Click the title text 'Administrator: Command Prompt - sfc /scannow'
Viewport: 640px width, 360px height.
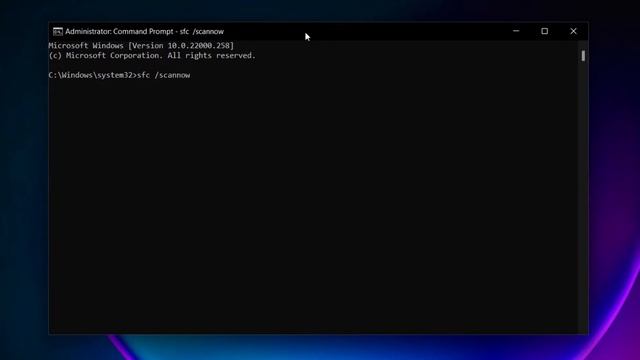tap(144, 31)
